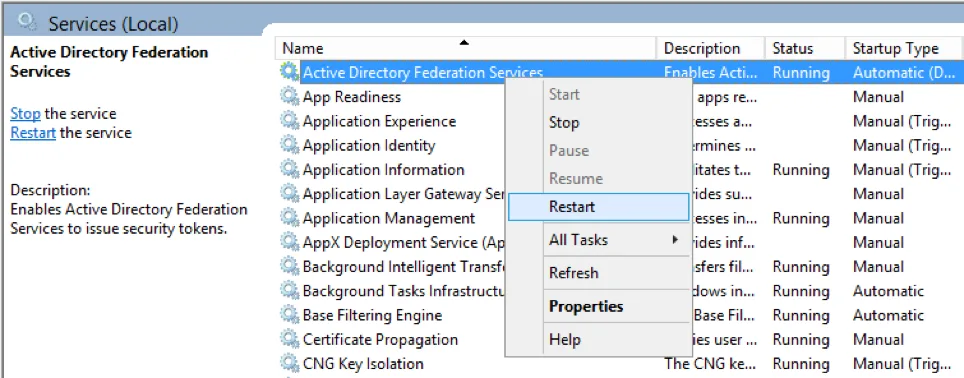Sort by the Status column header
Image resolution: width=964 pixels, height=378 pixels.
coord(805,49)
